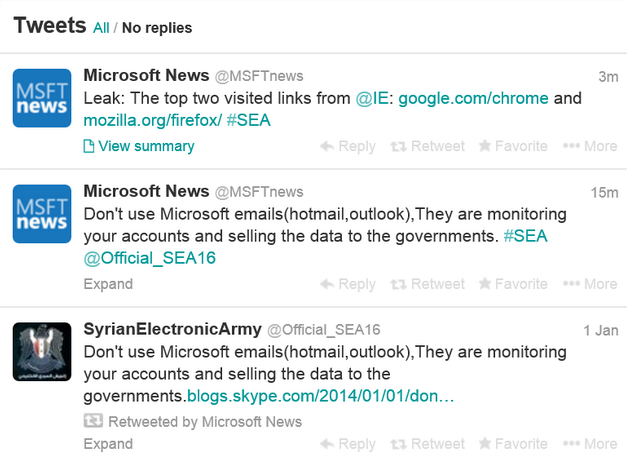Retweet the top tweet about visited links
The height and width of the screenshot is (466, 627).
click(427, 146)
